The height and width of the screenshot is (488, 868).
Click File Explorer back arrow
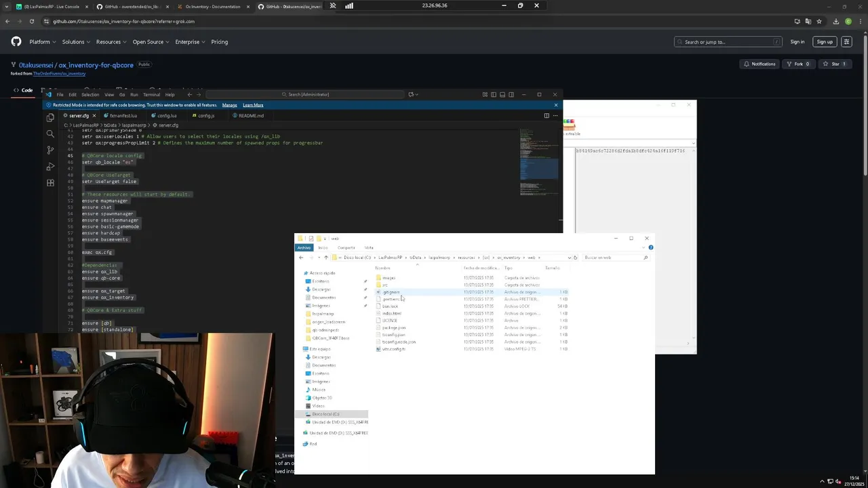click(x=301, y=258)
